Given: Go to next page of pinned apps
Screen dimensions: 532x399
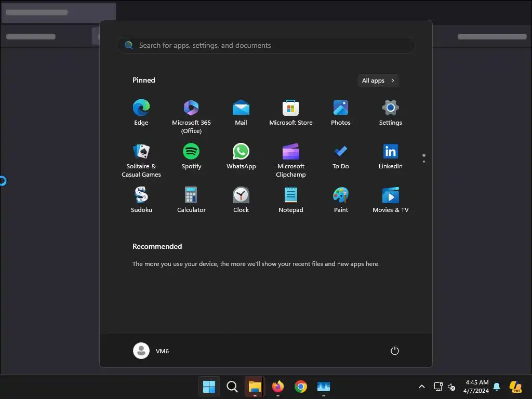Looking at the screenshot, I should 424,162.
